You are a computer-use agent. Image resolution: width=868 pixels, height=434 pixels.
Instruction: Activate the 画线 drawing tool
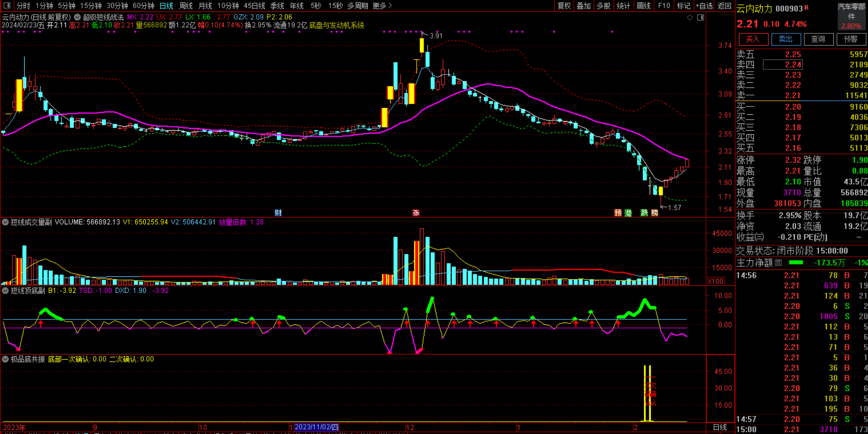[x=644, y=5]
